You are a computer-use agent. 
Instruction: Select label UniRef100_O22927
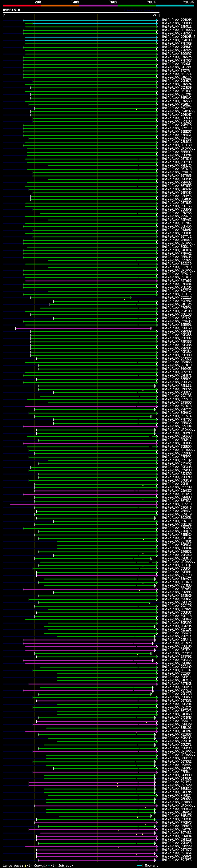(x=177, y=260)
